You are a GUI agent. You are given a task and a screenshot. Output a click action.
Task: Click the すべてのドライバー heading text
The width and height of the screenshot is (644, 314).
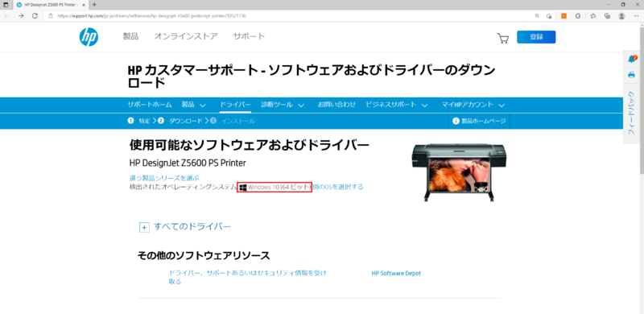(x=192, y=226)
